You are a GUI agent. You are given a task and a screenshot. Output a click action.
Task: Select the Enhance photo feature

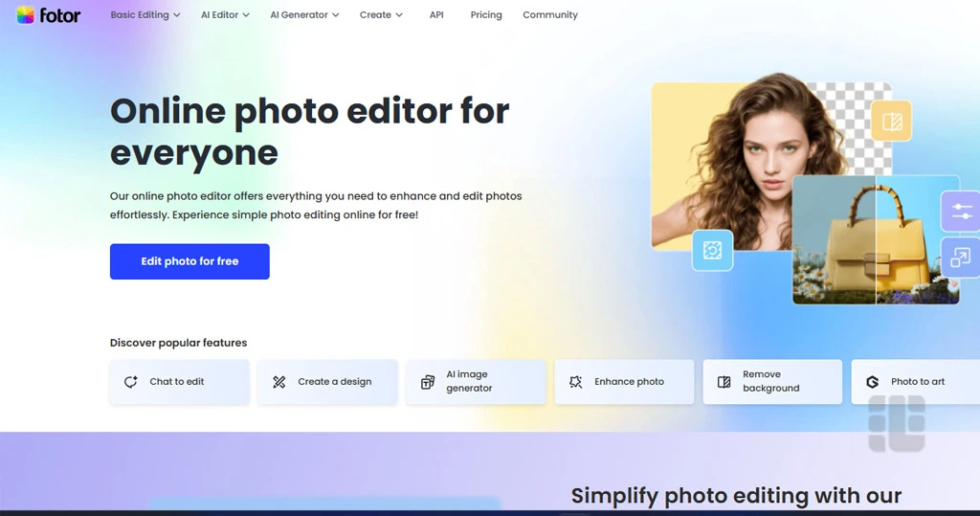[x=624, y=382]
